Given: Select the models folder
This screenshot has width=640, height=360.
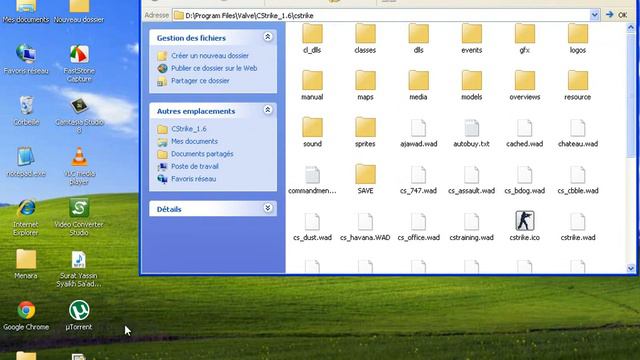Looking at the screenshot, I should (x=471, y=86).
